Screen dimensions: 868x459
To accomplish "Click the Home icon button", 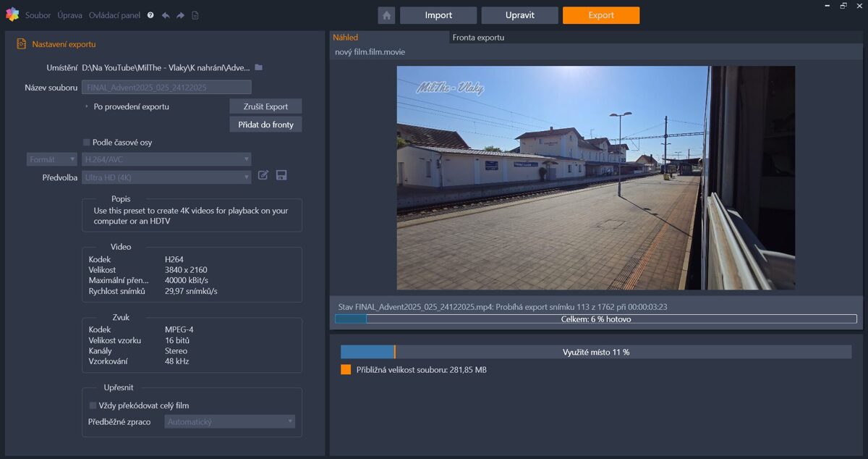I will 386,15.
